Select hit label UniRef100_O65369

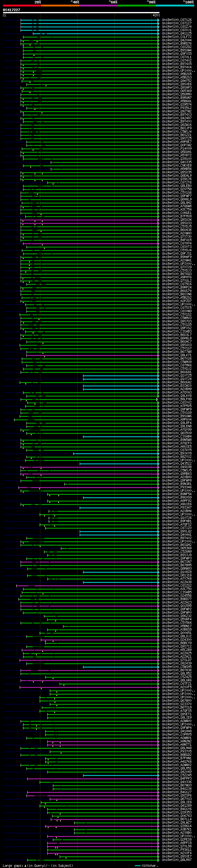pyautogui.click(x=176, y=91)
